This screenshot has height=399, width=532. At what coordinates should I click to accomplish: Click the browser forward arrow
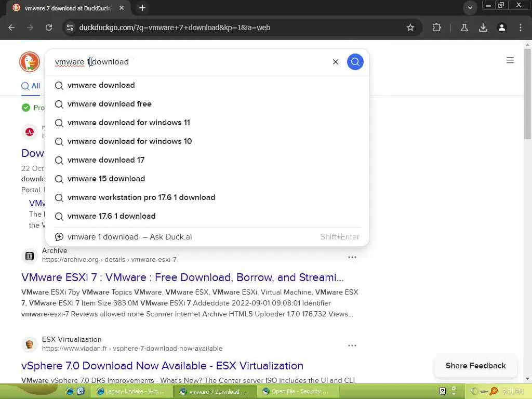pyautogui.click(x=30, y=28)
